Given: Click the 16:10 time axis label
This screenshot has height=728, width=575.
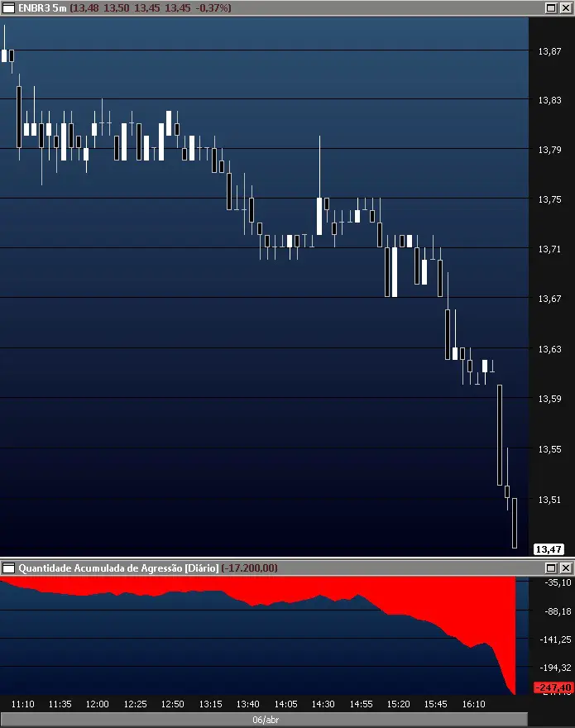Looking at the screenshot, I should point(473,704).
